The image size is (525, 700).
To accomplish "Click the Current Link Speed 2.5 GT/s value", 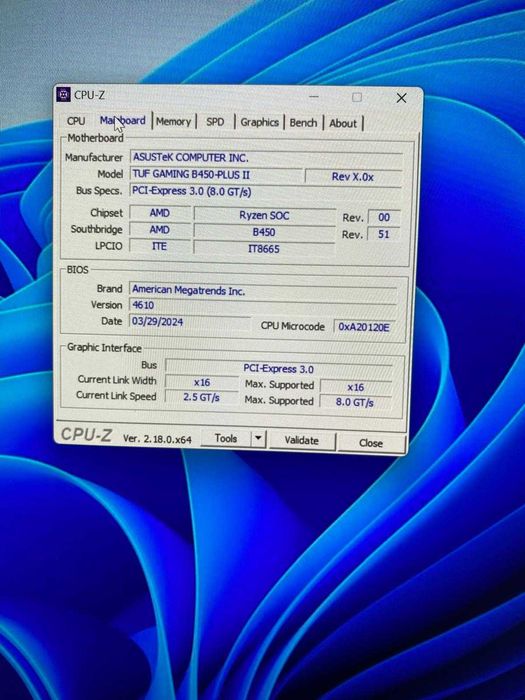I will (202, 397).
